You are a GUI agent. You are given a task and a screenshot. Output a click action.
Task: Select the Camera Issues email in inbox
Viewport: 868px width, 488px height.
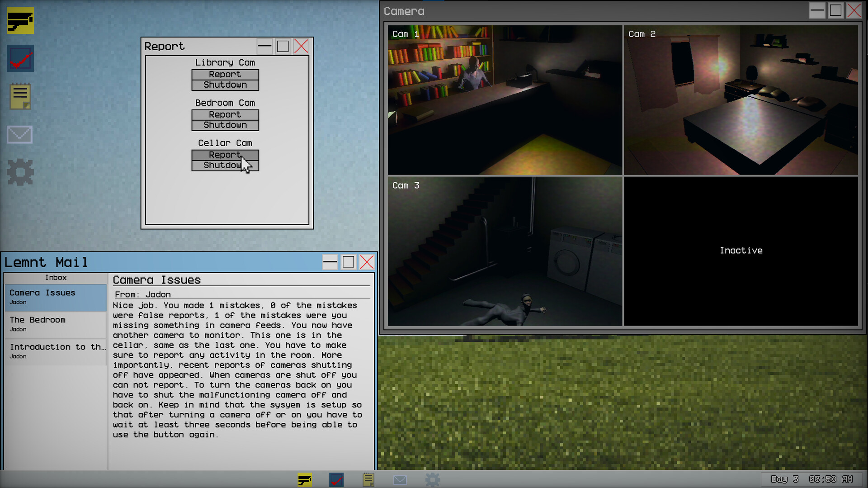coord(56,297)
